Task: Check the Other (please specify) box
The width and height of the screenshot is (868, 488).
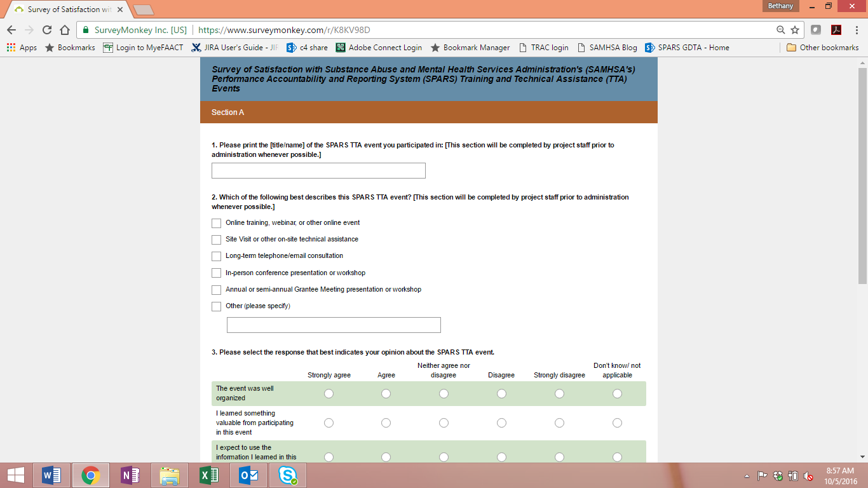Action: pos(217,306)
